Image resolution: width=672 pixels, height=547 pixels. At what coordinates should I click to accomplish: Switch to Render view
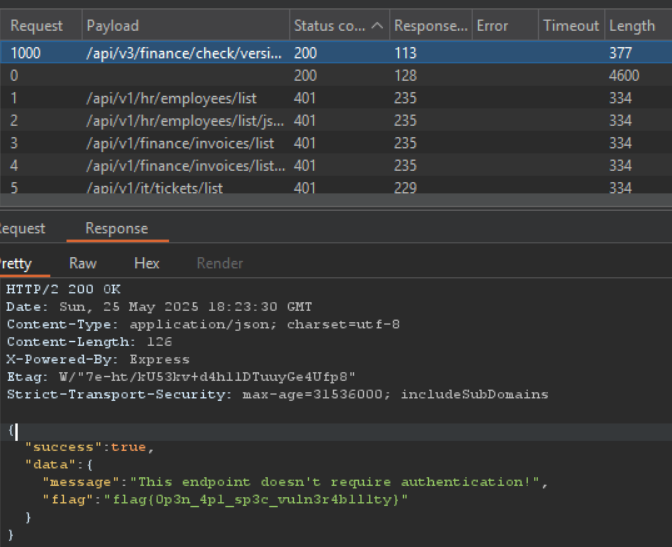coord(219,263)
